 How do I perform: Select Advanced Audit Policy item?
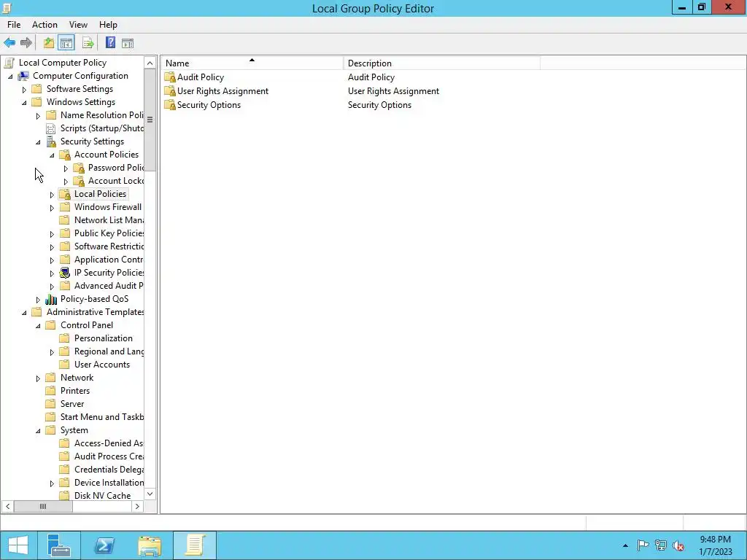[x=109, y=286]
